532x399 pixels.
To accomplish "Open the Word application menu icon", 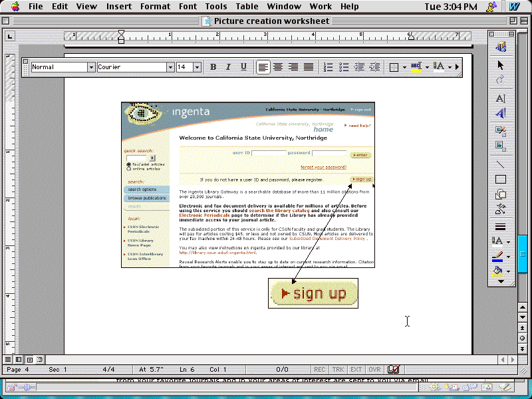I will (514, 7).
